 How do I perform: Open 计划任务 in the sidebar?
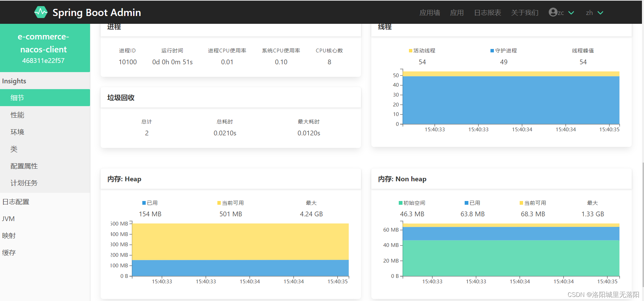coord(45,183)
